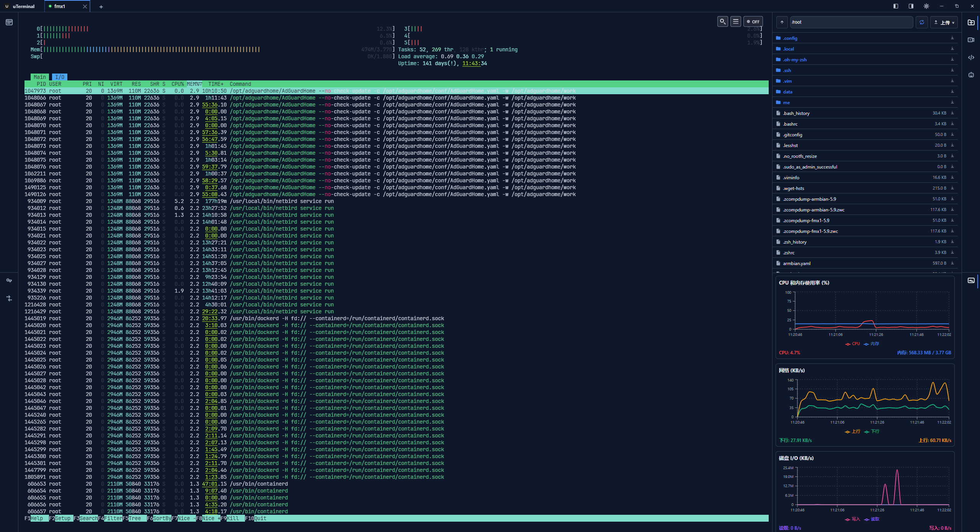
Task: Open the .oh-my-zsh folder
Action: (795, 60)
